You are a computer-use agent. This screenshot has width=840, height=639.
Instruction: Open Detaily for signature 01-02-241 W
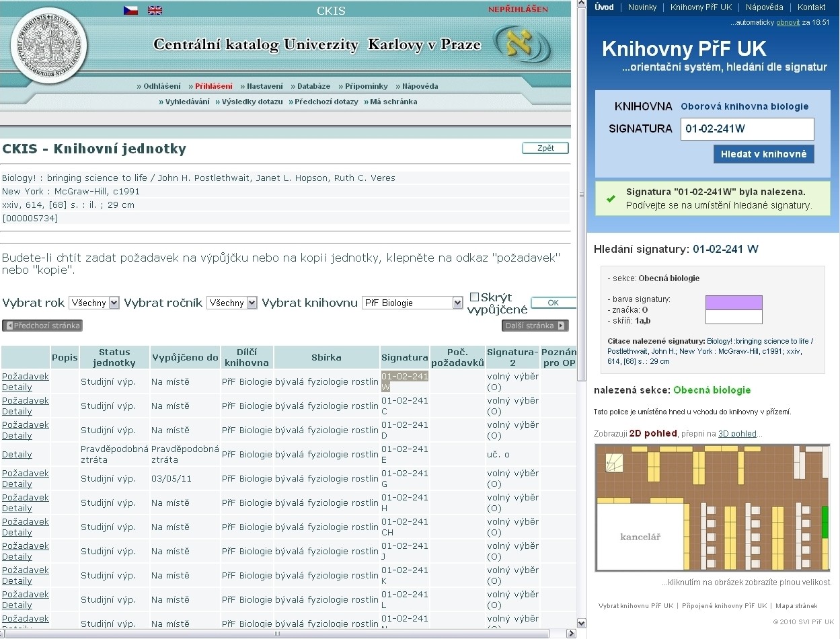[x=17, y=387]
